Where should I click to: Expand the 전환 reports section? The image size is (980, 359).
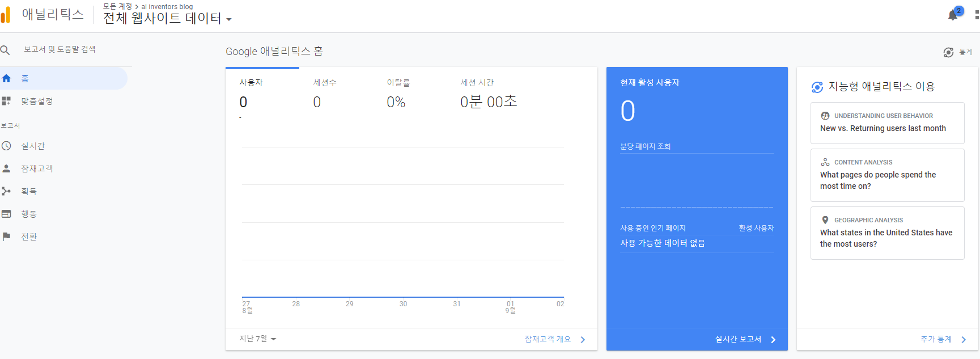point(63,236)
